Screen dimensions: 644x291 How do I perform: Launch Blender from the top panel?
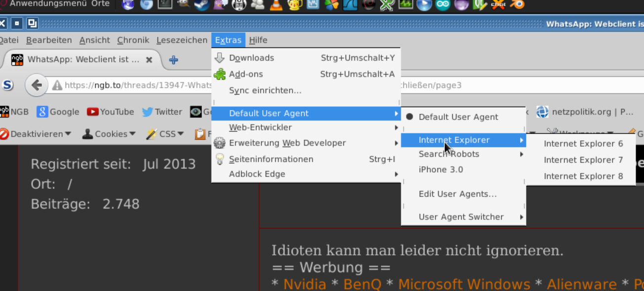point(518,5)
